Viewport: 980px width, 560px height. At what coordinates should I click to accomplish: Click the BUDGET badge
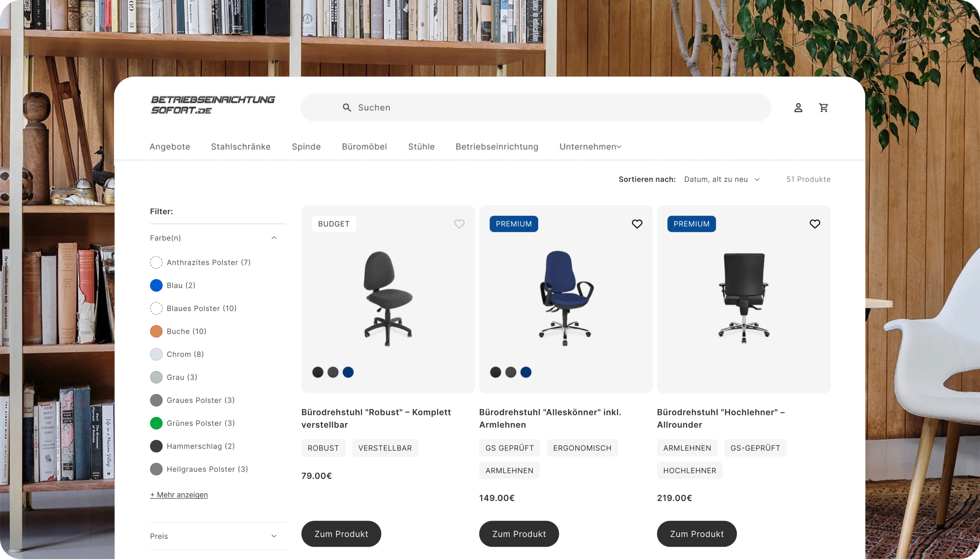(x=334, y=224)
